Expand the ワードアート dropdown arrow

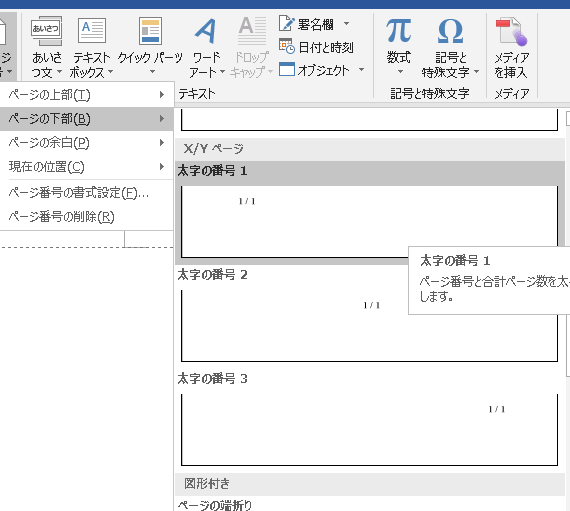pyautogui.click(x=222, y=72)
